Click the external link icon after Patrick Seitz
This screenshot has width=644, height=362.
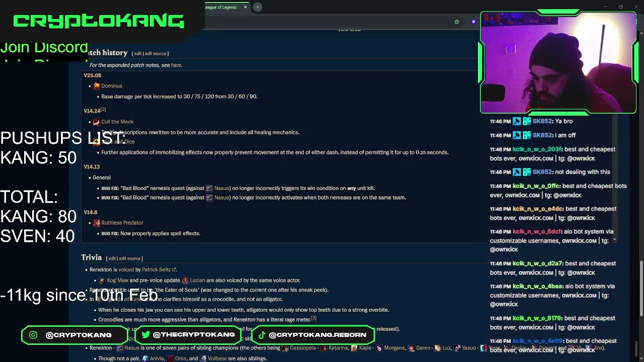(x=174, y=270)
